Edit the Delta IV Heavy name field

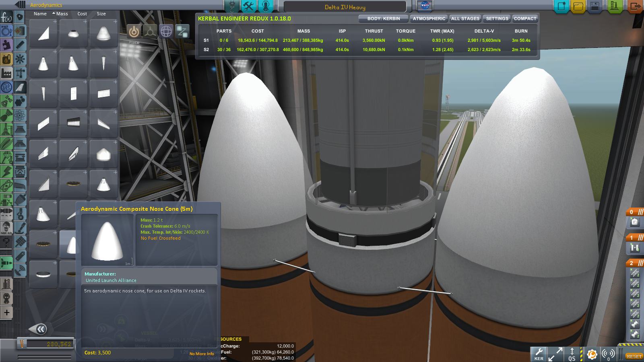(x=345, y=7)
